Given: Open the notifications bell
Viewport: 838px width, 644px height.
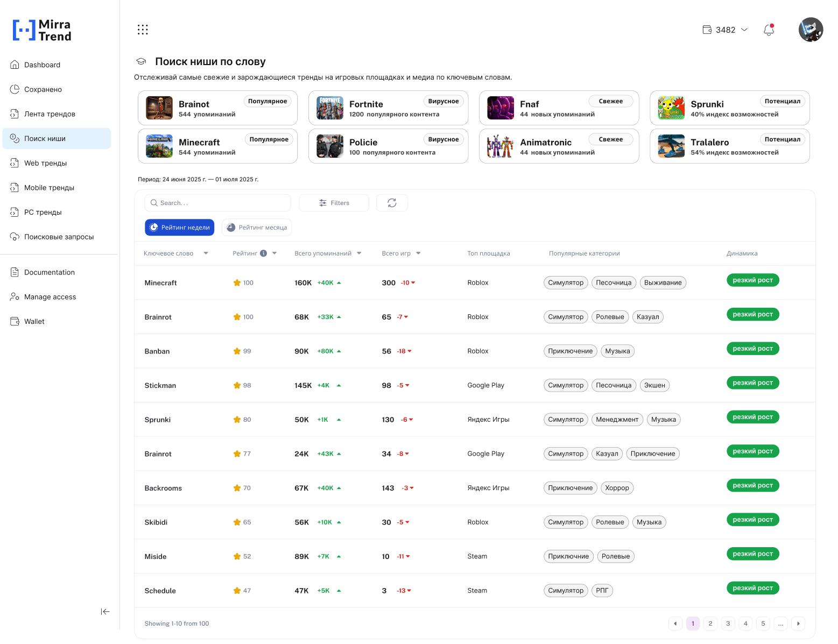Looking at the screenshot, I should 769,30.
